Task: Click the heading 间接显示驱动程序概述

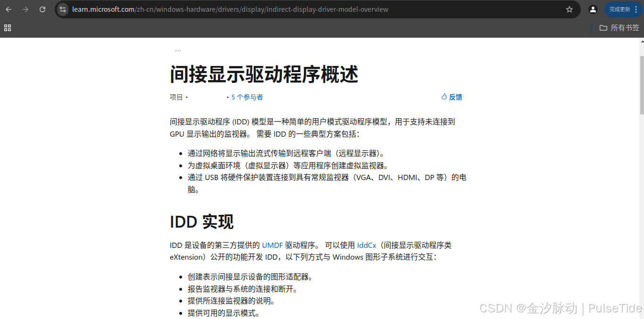Action: [264, 74]
